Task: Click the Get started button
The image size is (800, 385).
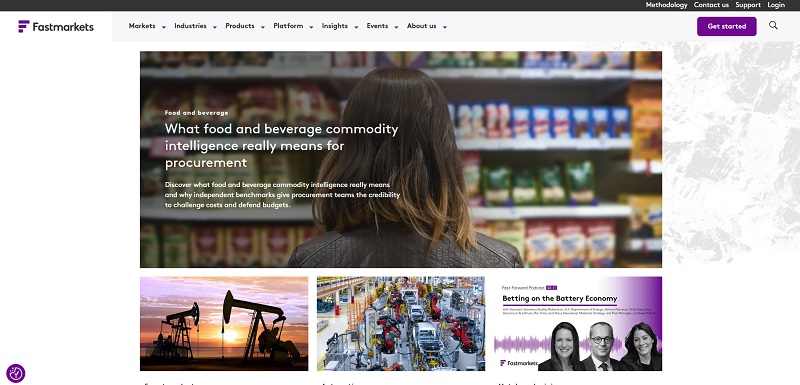Action: point(727,27)
